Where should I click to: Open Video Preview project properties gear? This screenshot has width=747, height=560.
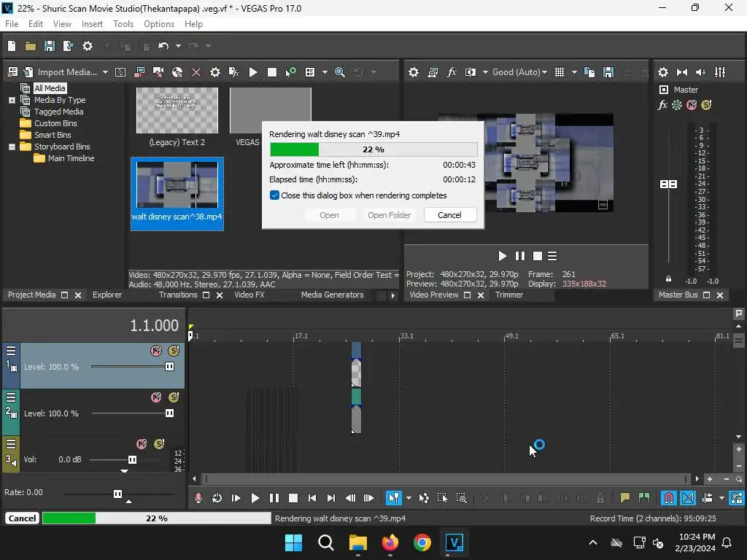[x=414, y=72]
